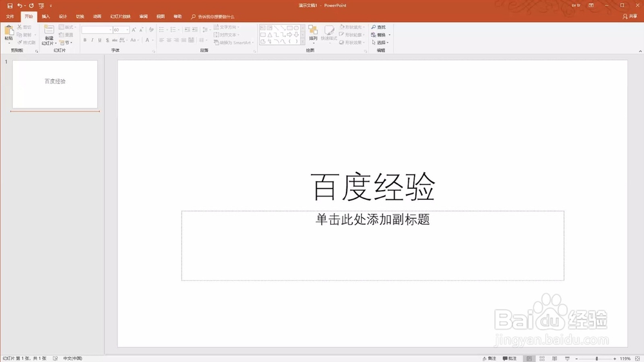This screenshot has width=644, height=362.
Task: Open character spacing (AV) options
Action: (123, 41)
